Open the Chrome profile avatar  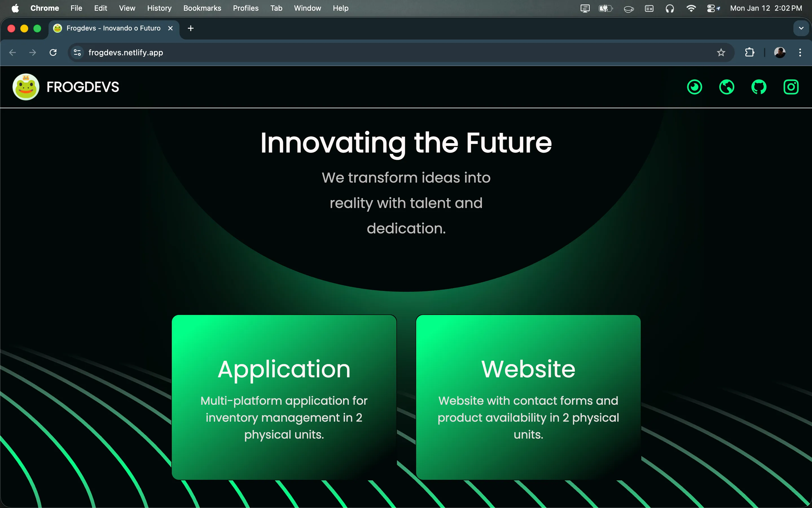click(x=780, y=52)
